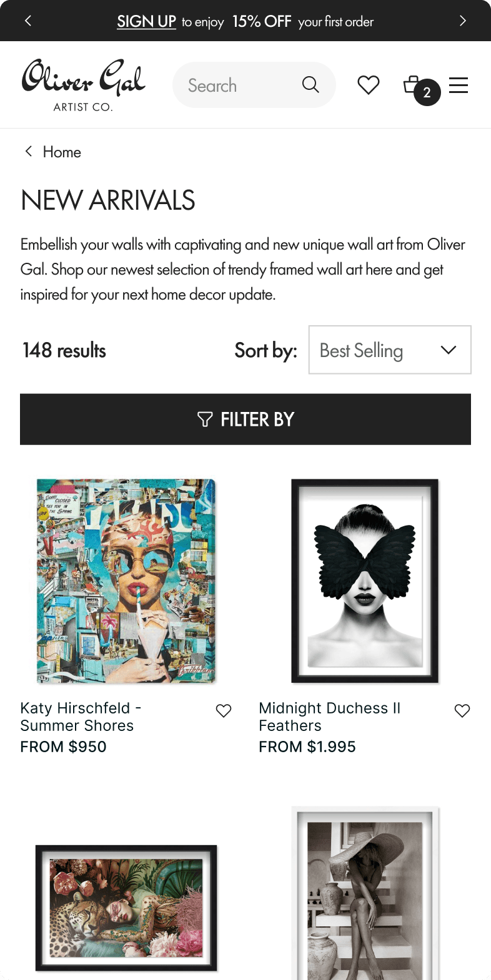Open the Search magnifier icon
This screenshot has width=491, height=980.
[x=310, y=84]
